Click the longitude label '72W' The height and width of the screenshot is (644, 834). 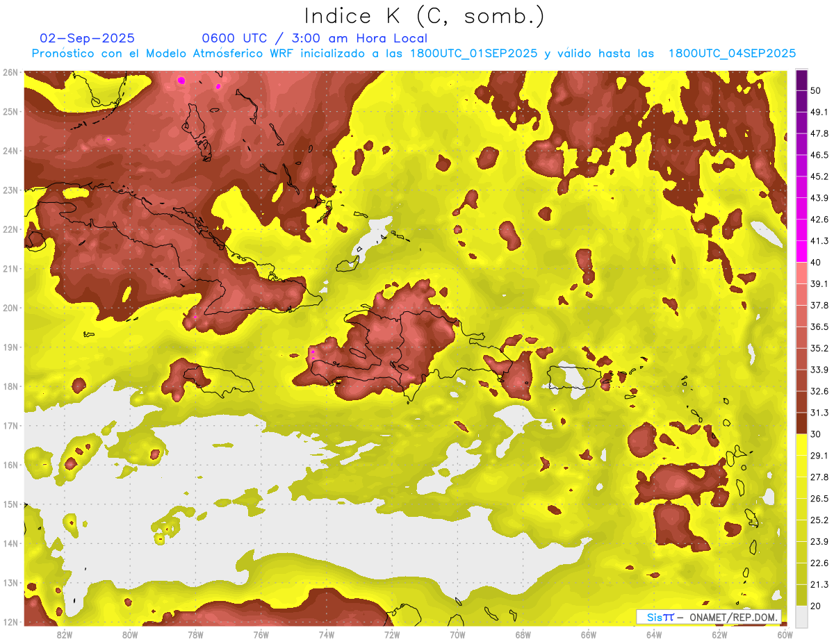[392, 635]
